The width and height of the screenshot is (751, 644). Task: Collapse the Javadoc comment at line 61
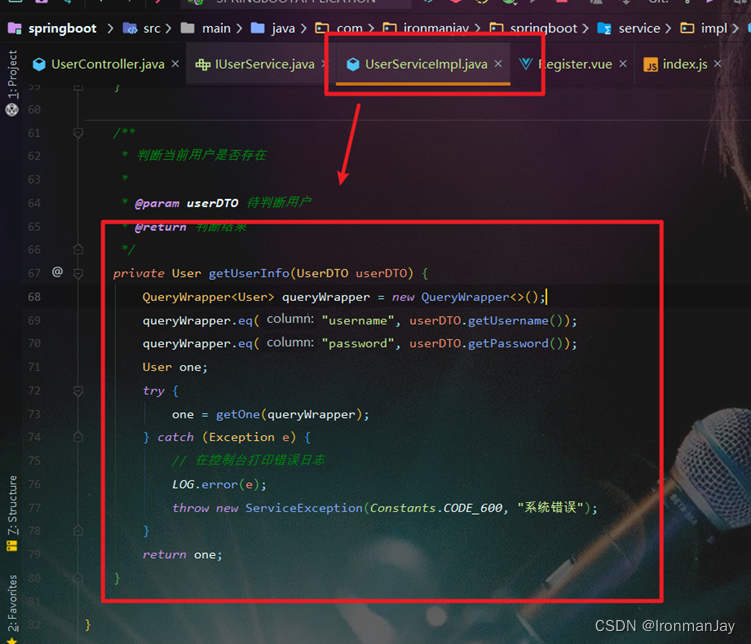[x=78, y=133]
